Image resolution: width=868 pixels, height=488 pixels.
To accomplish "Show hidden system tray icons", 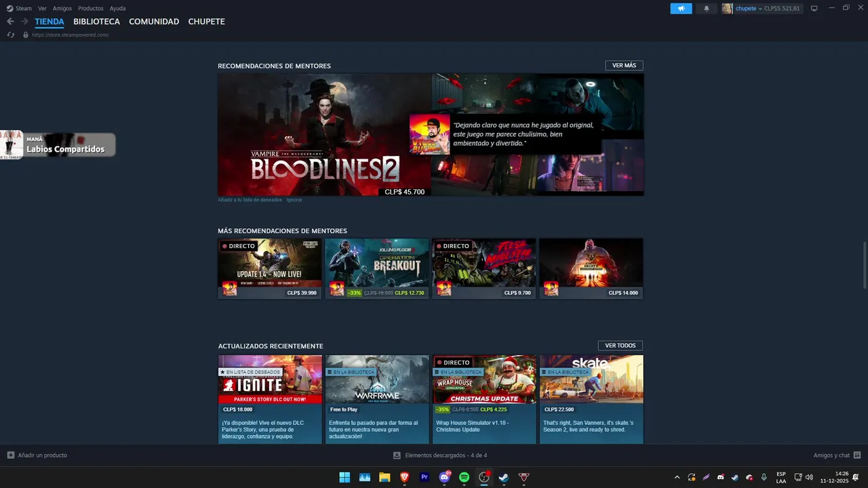I will (x=677, y=477).
